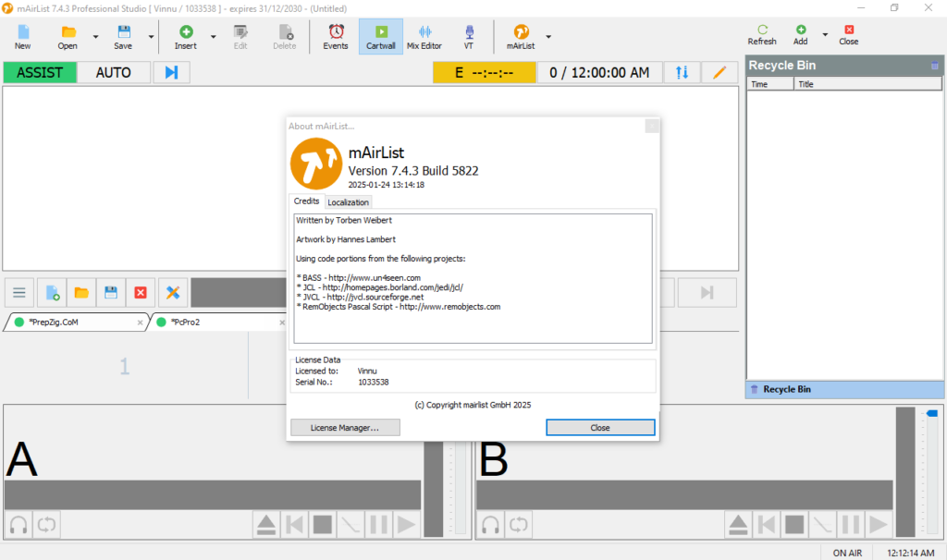Click the Title column header

coord(867,84)
